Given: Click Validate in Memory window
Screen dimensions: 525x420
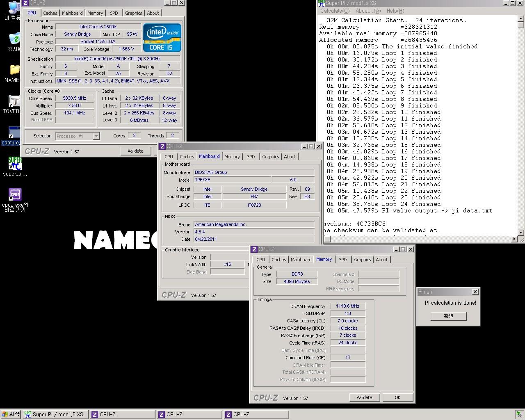Looking at the screenshot, I should pyautogui.click(x=364, y=397).
